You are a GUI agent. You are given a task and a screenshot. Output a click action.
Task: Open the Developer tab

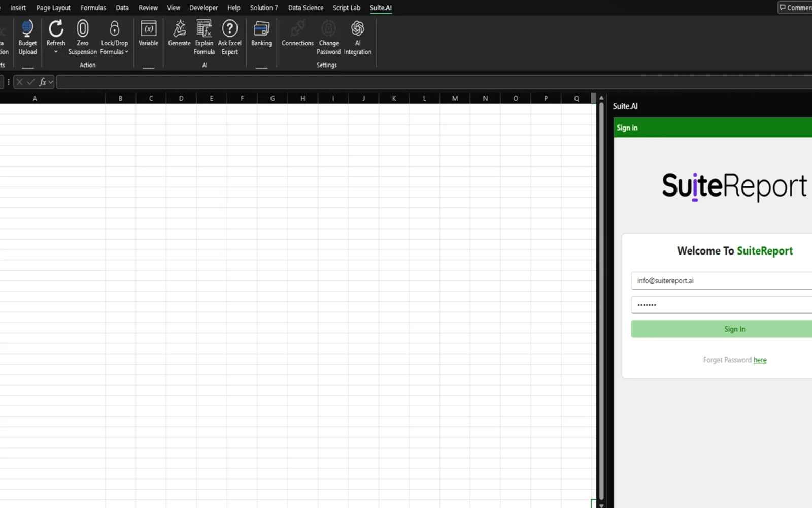click(x=204, y=8)
